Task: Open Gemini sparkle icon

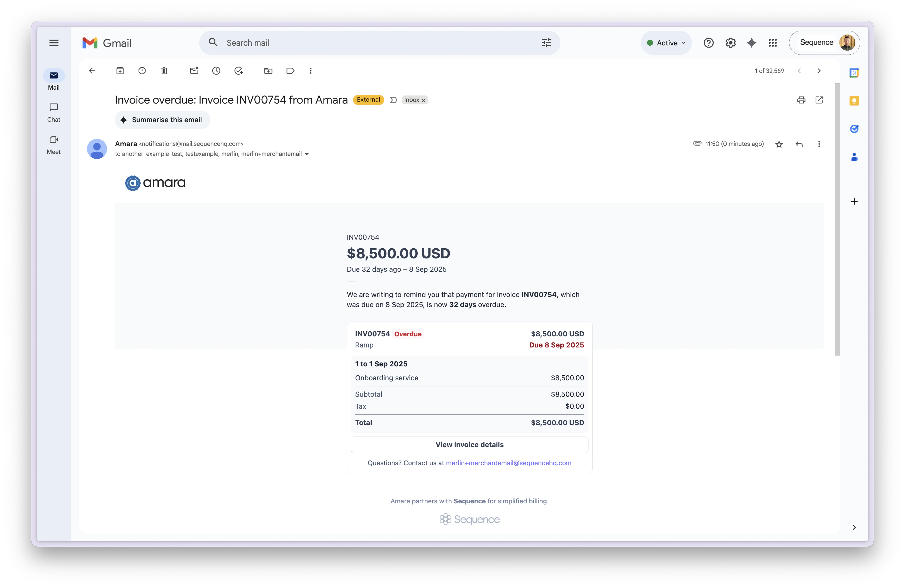Action: [x=751, y=43]
